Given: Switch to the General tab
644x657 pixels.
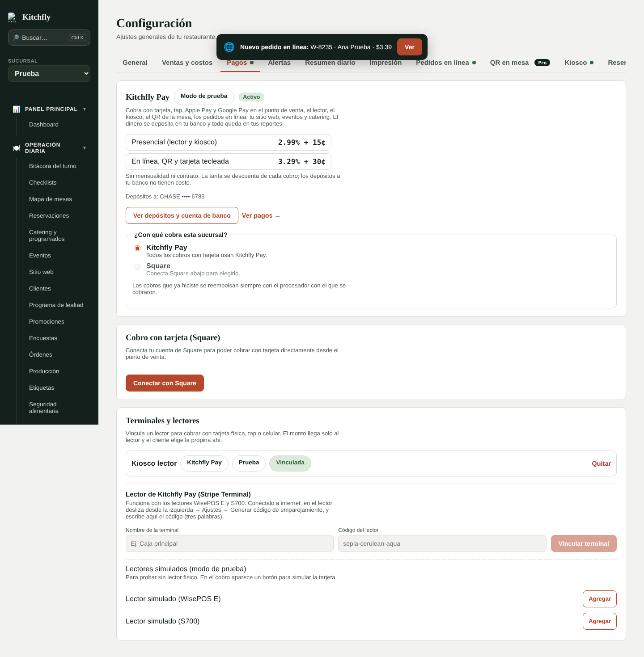Looking at the screenshot, I should [x=135, y=63].
